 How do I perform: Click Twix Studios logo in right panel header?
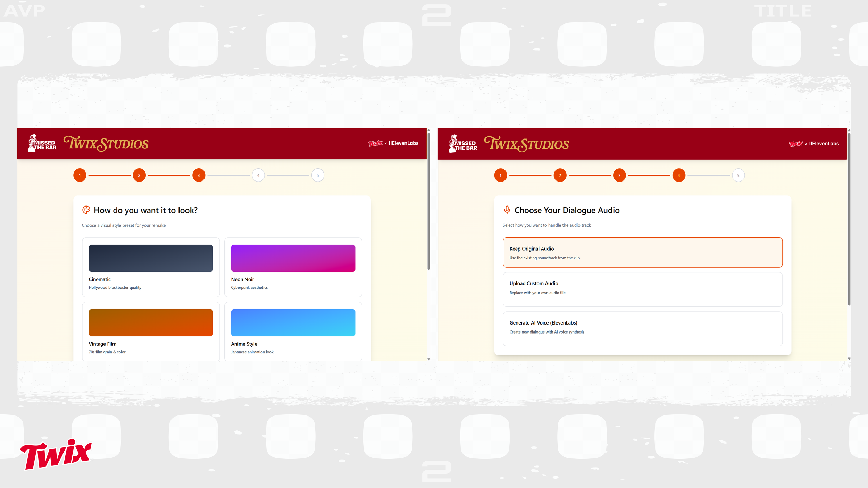pos(527,144)
